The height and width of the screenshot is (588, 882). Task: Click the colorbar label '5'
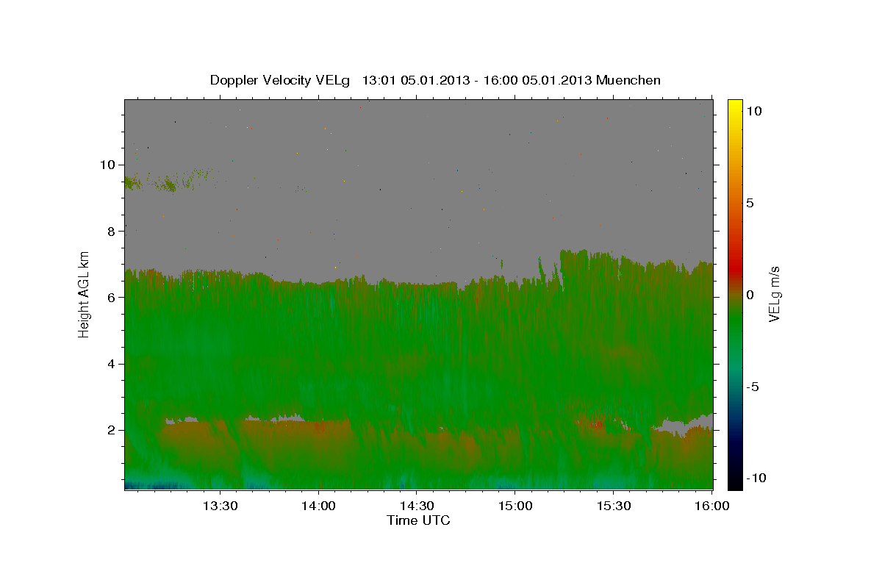click(750, 203)
